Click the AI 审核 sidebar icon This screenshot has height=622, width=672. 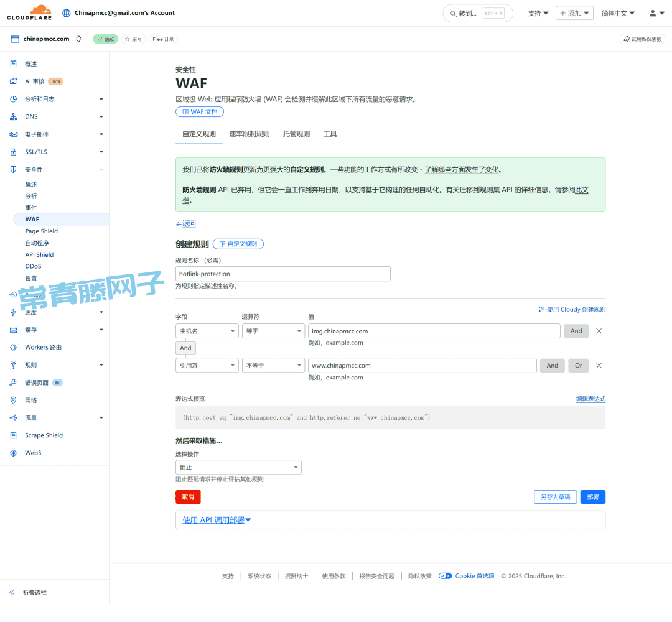pos(13,81)
